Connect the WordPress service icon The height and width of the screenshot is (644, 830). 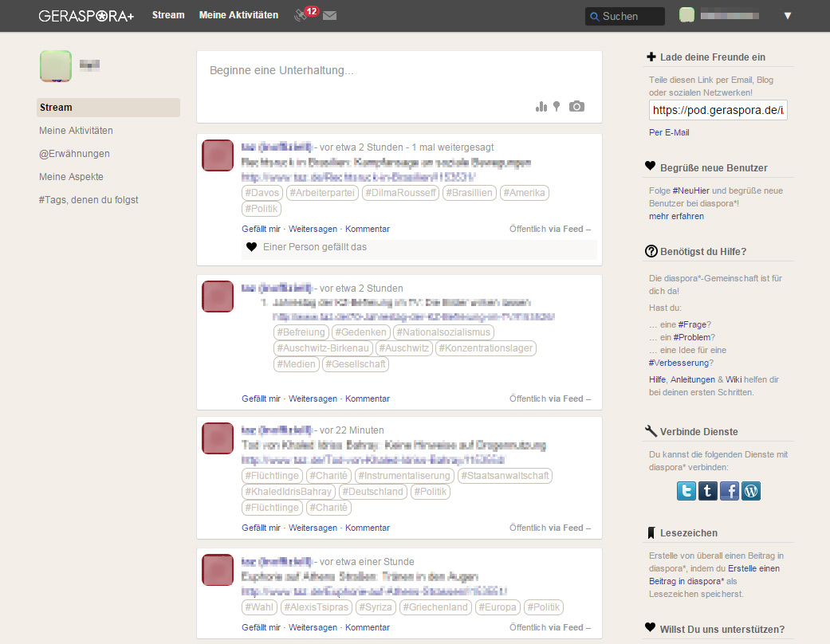pyautogui.click(x=750, y=490)
